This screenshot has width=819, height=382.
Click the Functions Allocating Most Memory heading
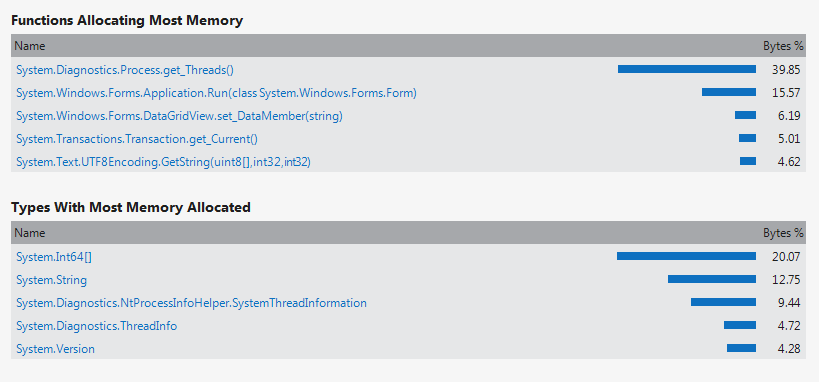pyautogui.click(x=127, y=20)
